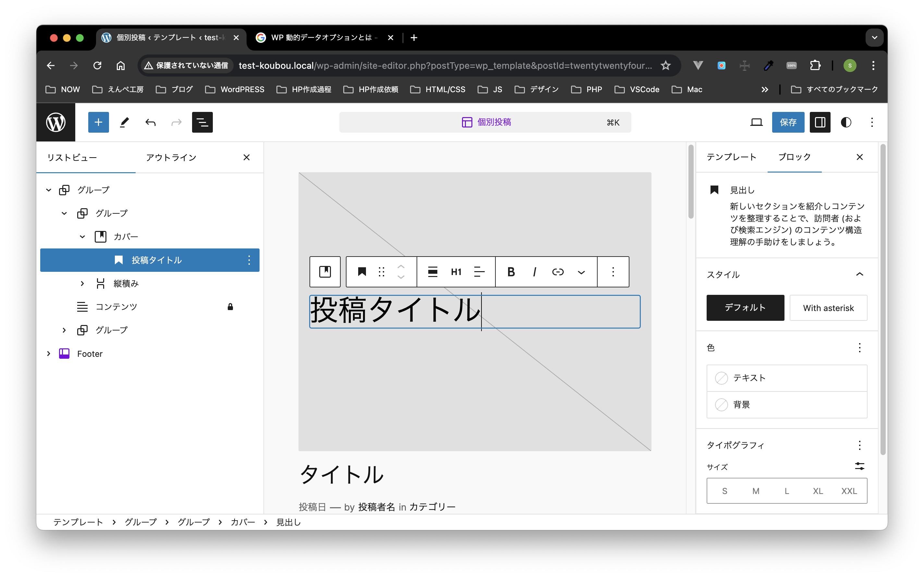Screen dimensions: 924x578
Task: Click the WordPress logo site icon
Action: (x=56, y=122)
